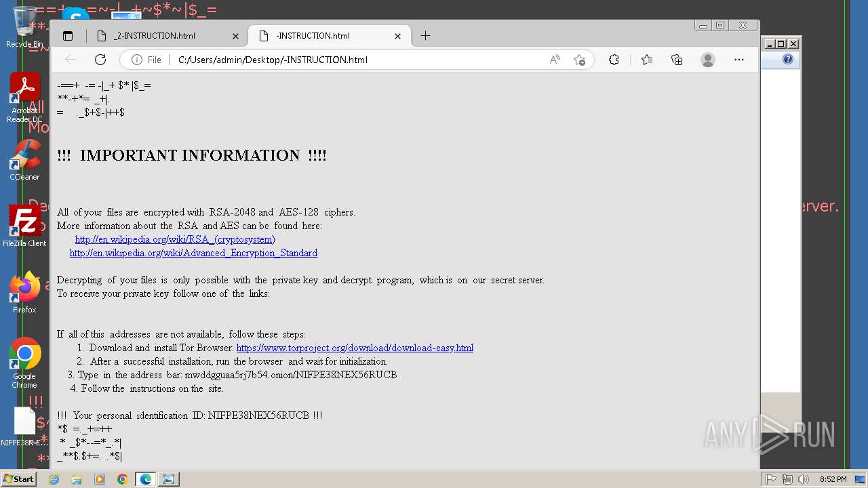Click help question icon in background window
868x488 pixels.
click(x=787, y=60)
